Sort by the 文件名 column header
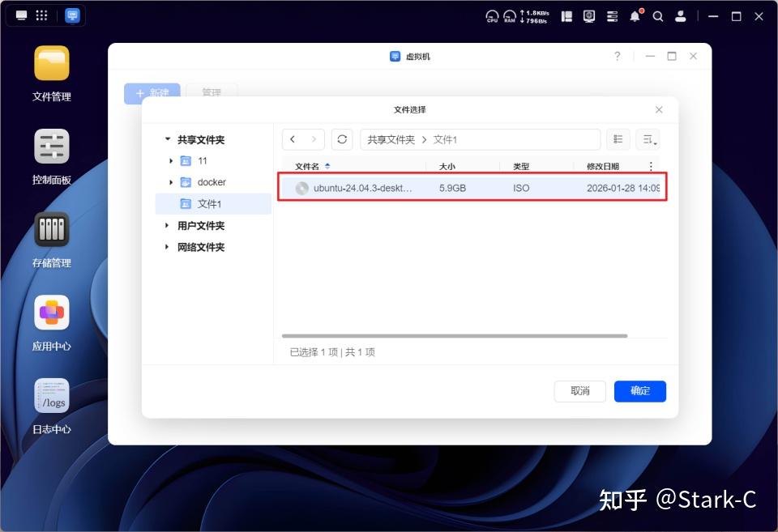The width and height of the screenshot is (778, 532). [307, 167]
